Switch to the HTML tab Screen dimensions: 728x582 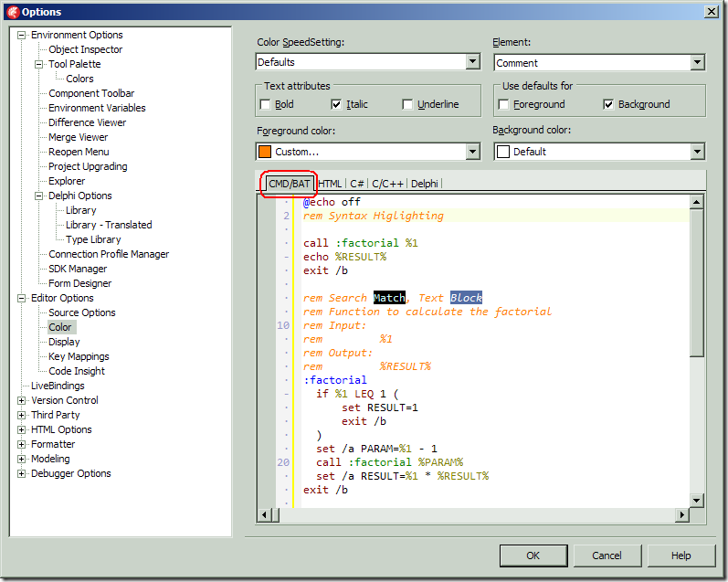coord(330,184)
